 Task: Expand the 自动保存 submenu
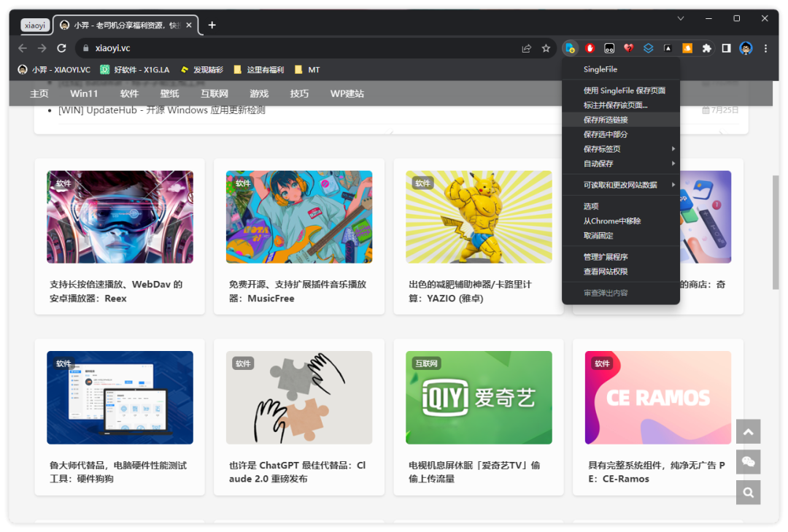[x=621, y=163]
